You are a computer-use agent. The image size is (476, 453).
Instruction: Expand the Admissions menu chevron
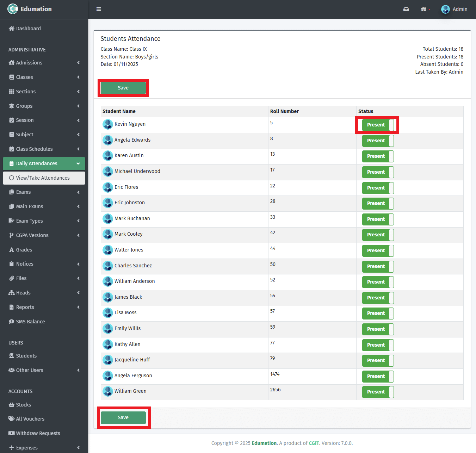pos(78,63)
